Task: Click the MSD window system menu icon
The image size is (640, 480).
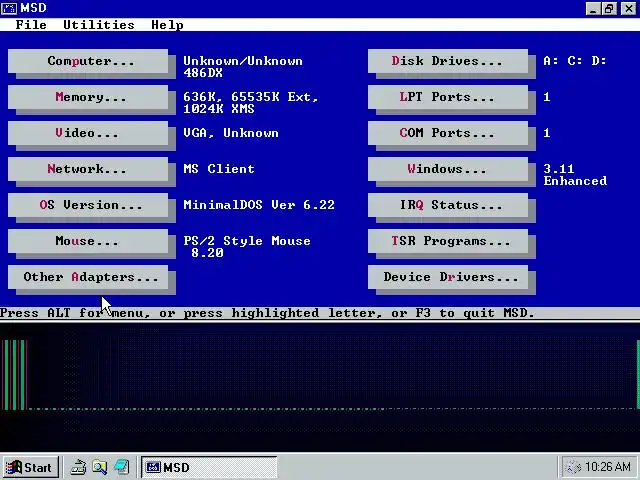Action: [9, 8]
